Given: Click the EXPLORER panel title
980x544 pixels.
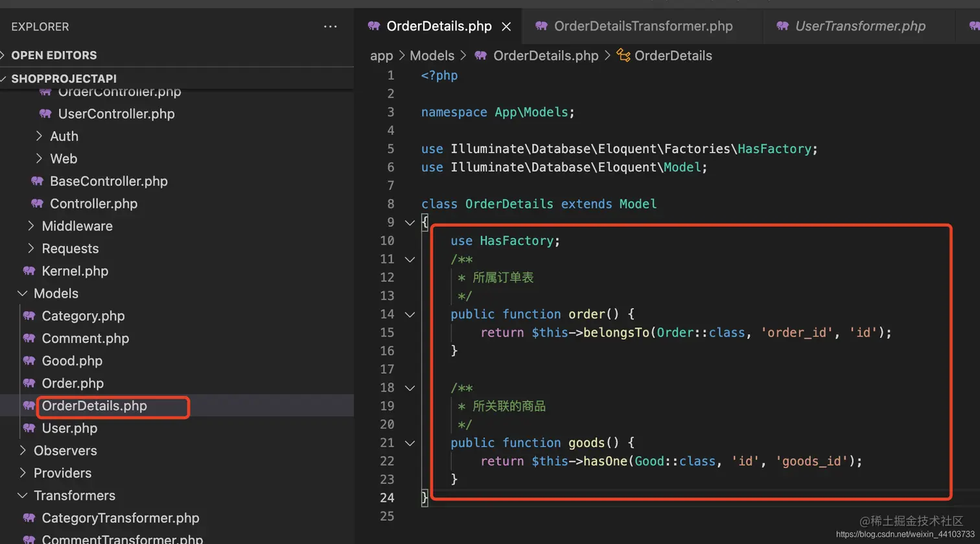Looking at the screenshot, I should tap(40, 27).
